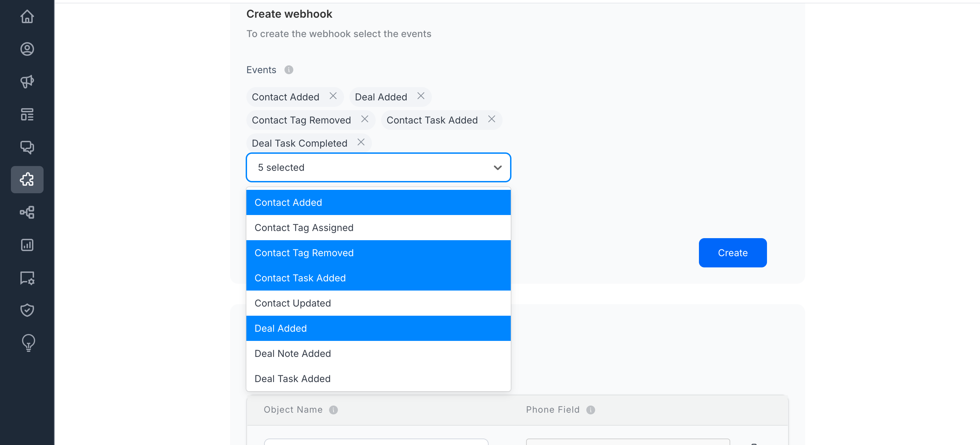Select Contact Tag Assigned option
Image resolution: width=980 pixels, height=445 pixels.
378,228
